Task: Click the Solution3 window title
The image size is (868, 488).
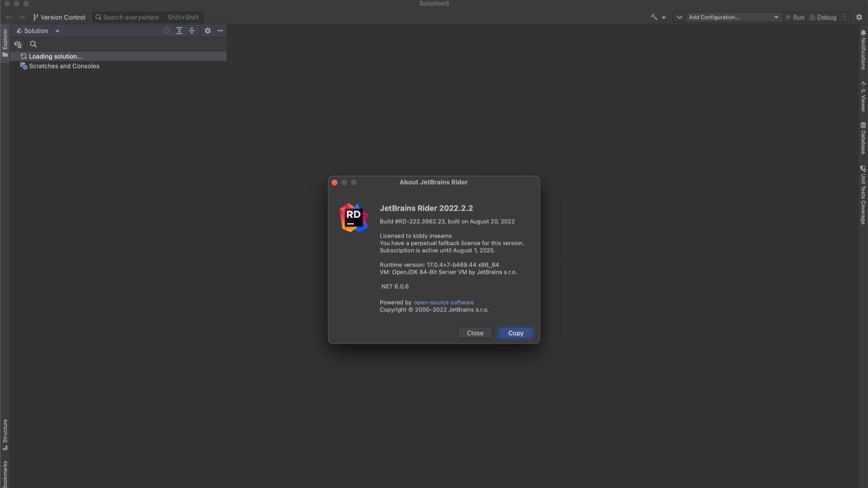Action: (434, 3)
